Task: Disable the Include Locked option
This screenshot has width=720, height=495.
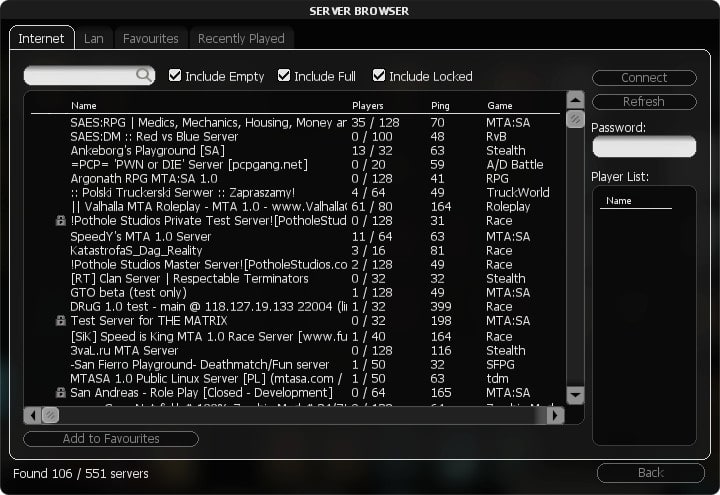Action: click(379, 76)
